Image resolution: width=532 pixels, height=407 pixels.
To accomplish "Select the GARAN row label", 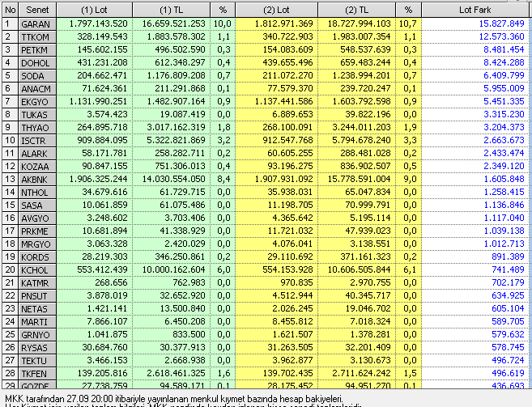I will pyautogui.click(x=37, y=24).
